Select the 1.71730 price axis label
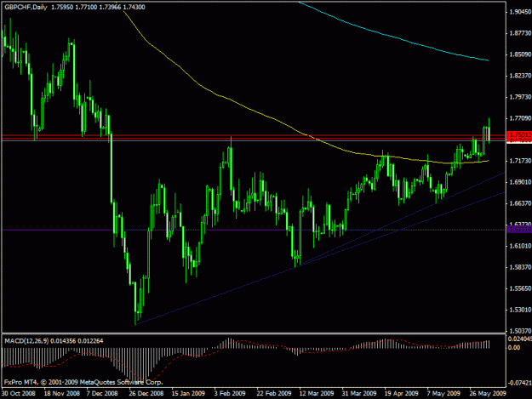Viewport: 532px width, 399px height. [x=520, y=161]
